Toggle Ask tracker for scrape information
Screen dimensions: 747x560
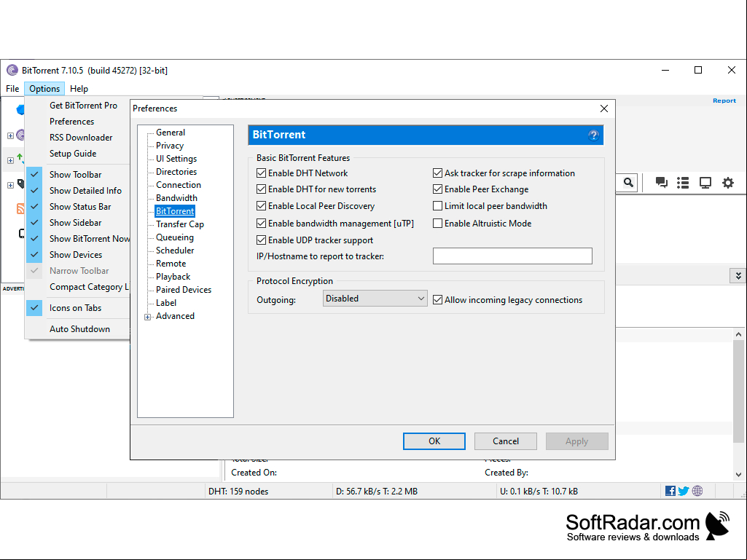[x=437, y=173]
